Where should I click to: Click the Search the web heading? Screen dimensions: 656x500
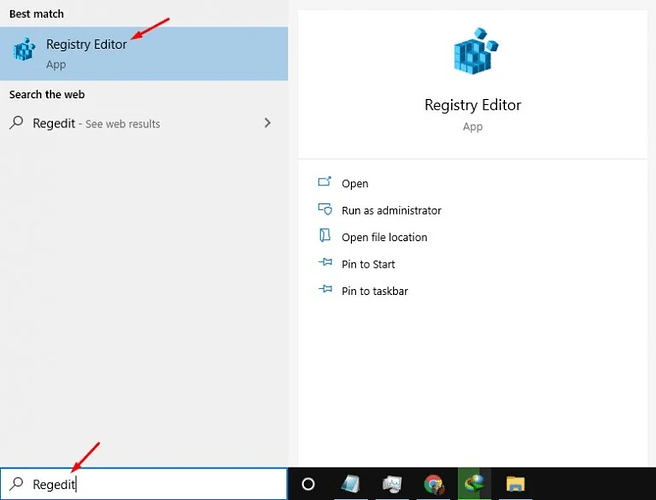[47, 95]
